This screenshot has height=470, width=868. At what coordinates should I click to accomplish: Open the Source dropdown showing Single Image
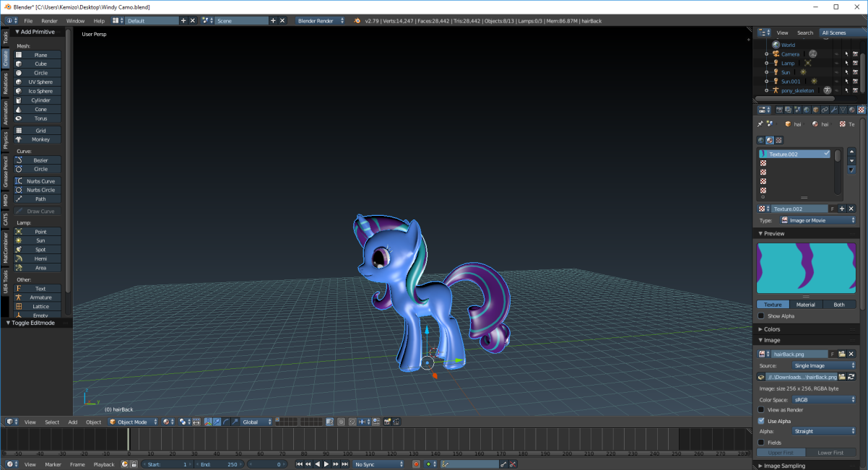[x=823, y=365]
